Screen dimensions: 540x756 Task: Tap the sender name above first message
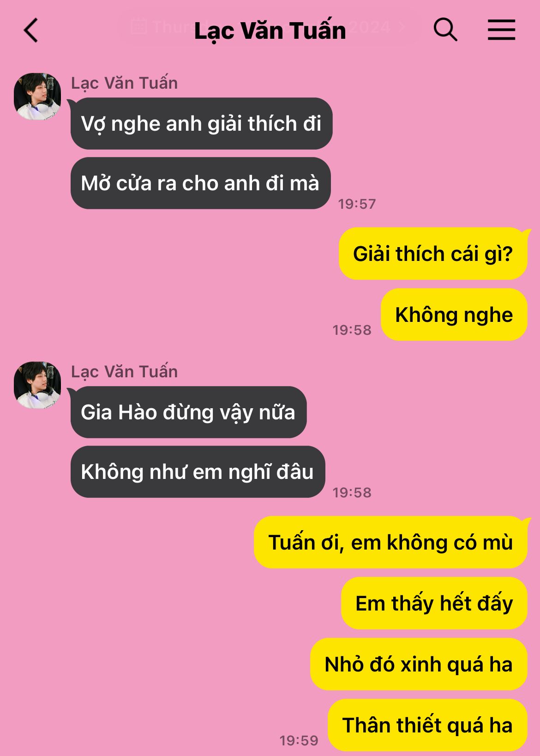point(124,83)
